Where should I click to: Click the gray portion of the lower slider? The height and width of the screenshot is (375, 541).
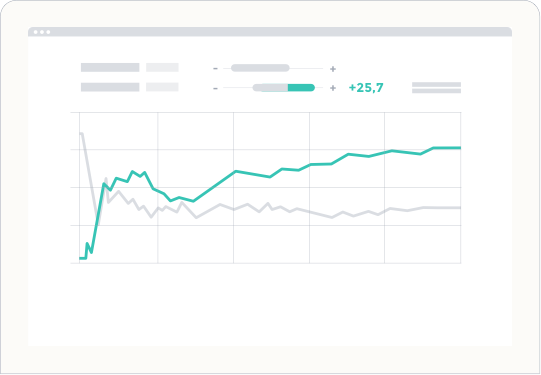click(270, 88)
